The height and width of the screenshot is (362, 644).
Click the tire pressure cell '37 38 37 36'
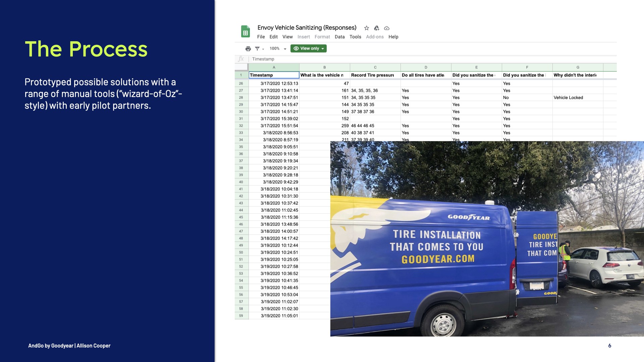pos(375,112)
